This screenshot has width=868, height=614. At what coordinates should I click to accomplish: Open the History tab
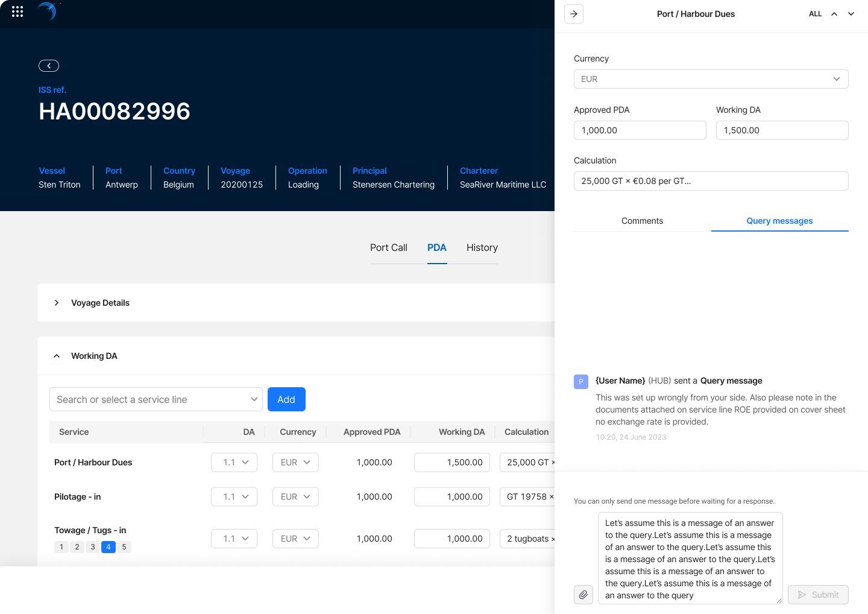[482, 248]
